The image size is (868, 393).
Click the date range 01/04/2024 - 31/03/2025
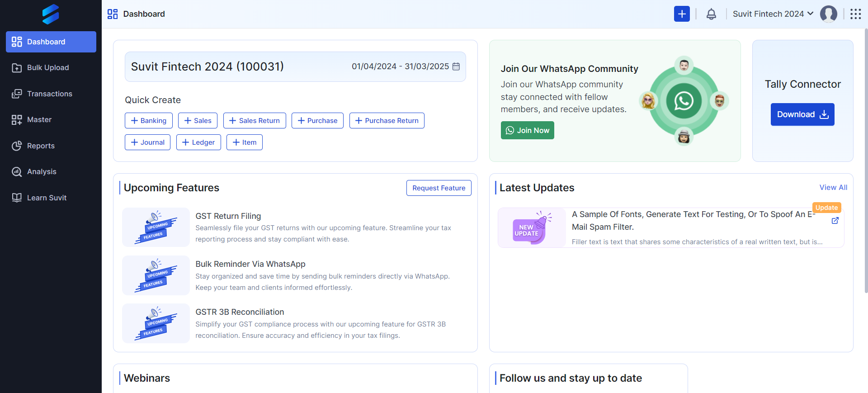(x=400, y=66)
